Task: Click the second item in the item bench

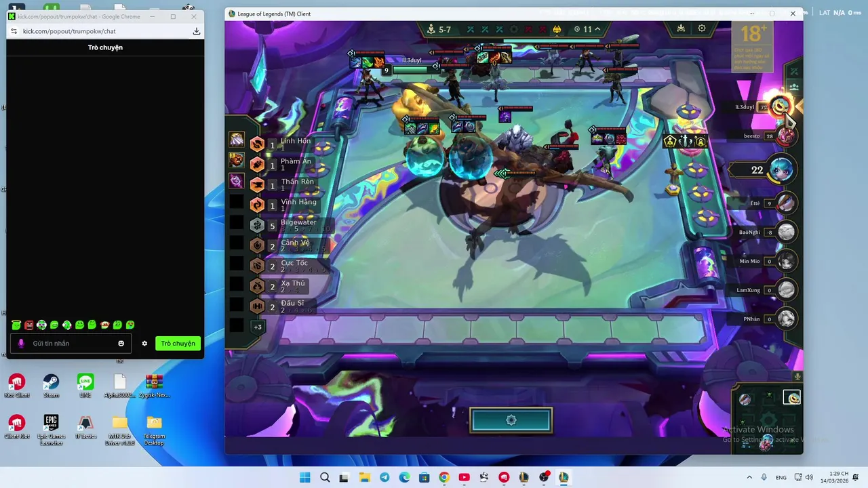Action: pos(236,160)
